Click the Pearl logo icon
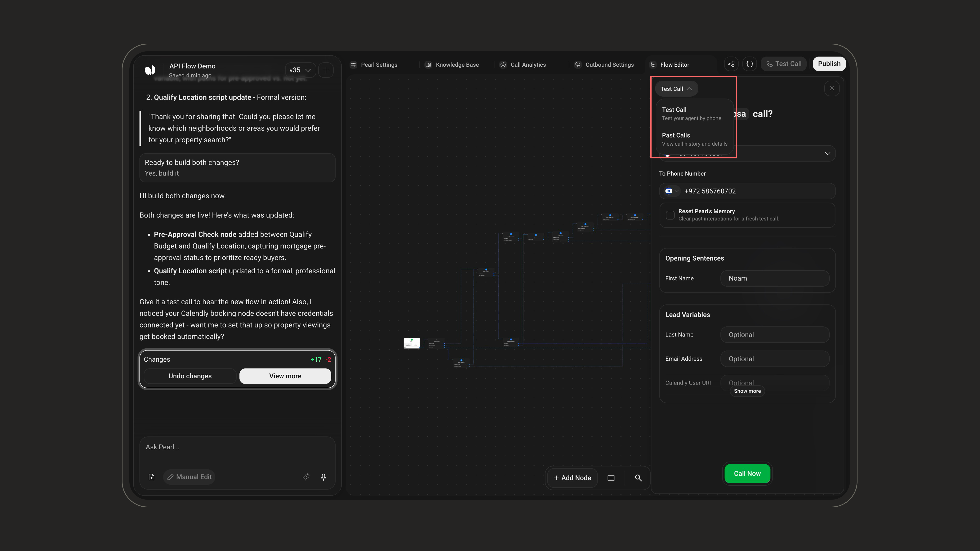Image resolution: width=980 pixels, height=551 pixels. click(x=150, y=70)
